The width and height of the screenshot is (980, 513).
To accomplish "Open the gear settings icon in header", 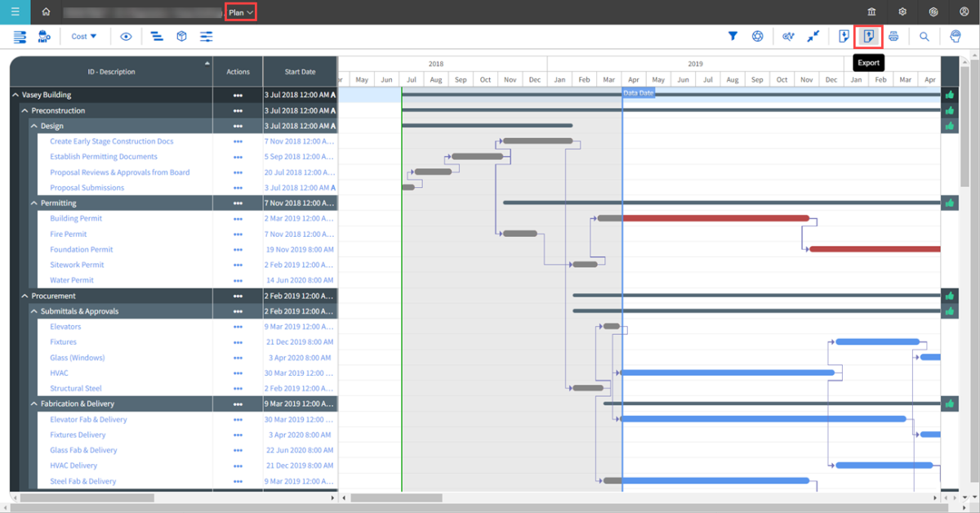I will coord(902,12).
